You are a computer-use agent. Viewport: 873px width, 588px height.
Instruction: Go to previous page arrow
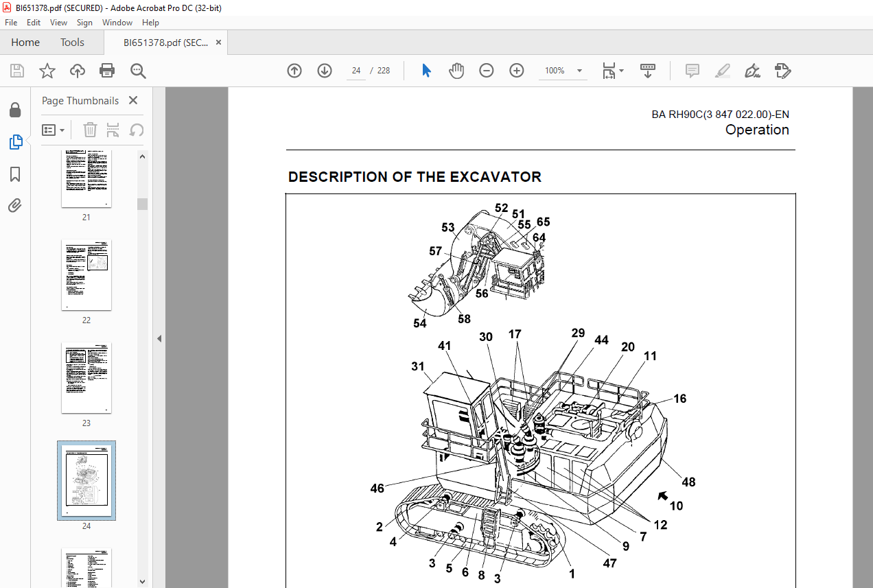(294, 71)
